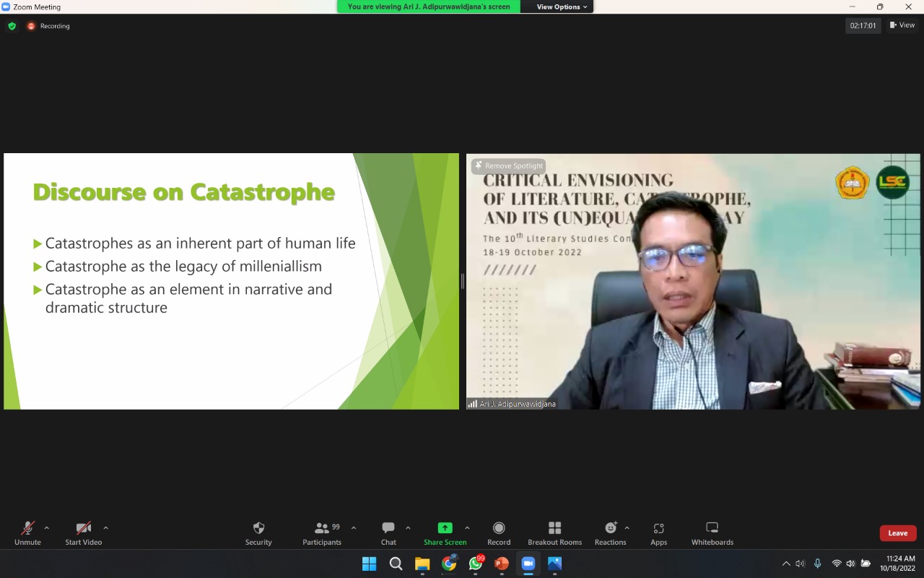
Task: Click the red Leave button
Action: tap(897, 533)
